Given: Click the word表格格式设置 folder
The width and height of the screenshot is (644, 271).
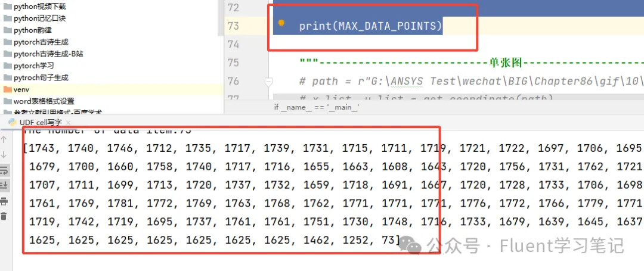Looking at the screenshot, I should (x=44, y=101).
